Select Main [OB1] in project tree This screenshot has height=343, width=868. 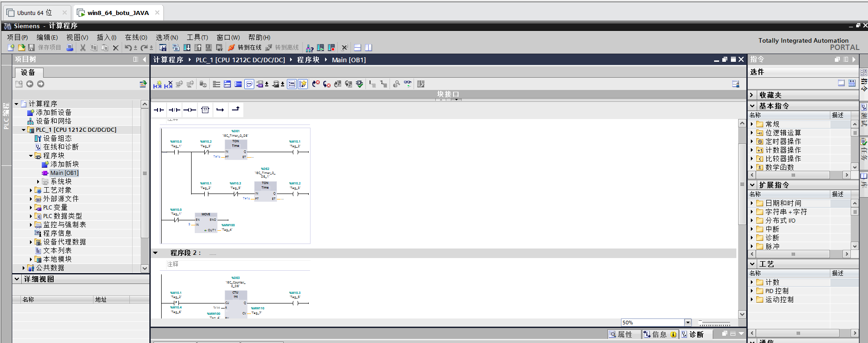(64, 173)
